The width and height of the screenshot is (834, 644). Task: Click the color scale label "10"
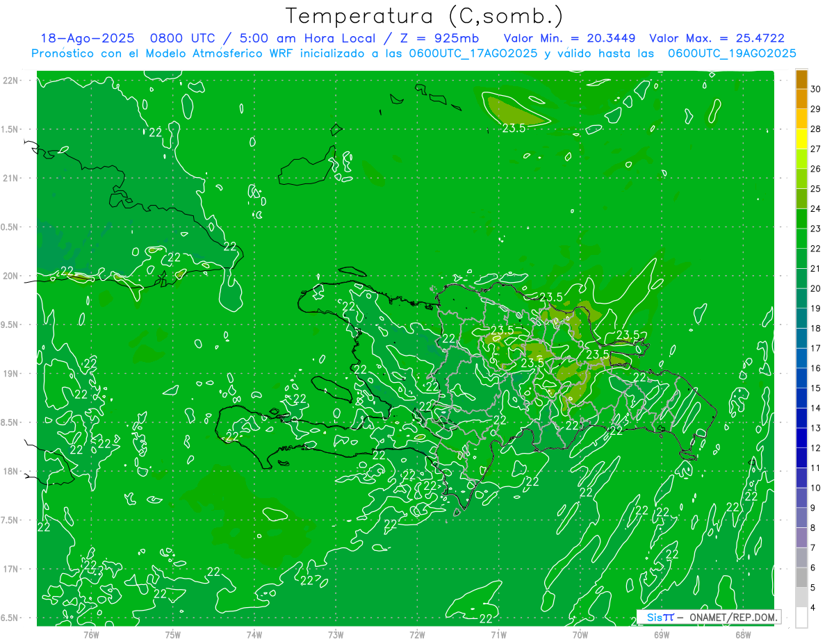point(816,488)
